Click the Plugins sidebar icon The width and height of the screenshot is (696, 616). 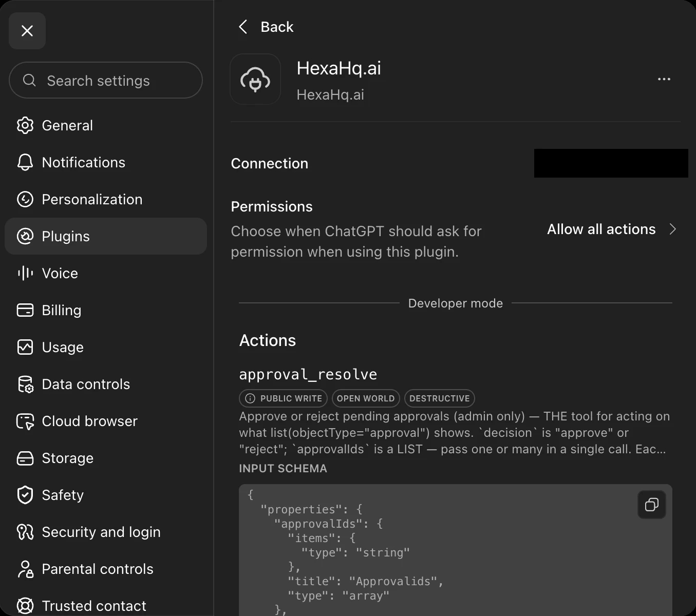(25, 236)
